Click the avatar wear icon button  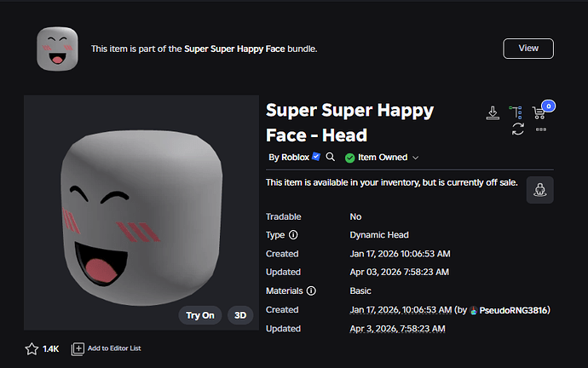pyautogui.click(x=540, y=190)
